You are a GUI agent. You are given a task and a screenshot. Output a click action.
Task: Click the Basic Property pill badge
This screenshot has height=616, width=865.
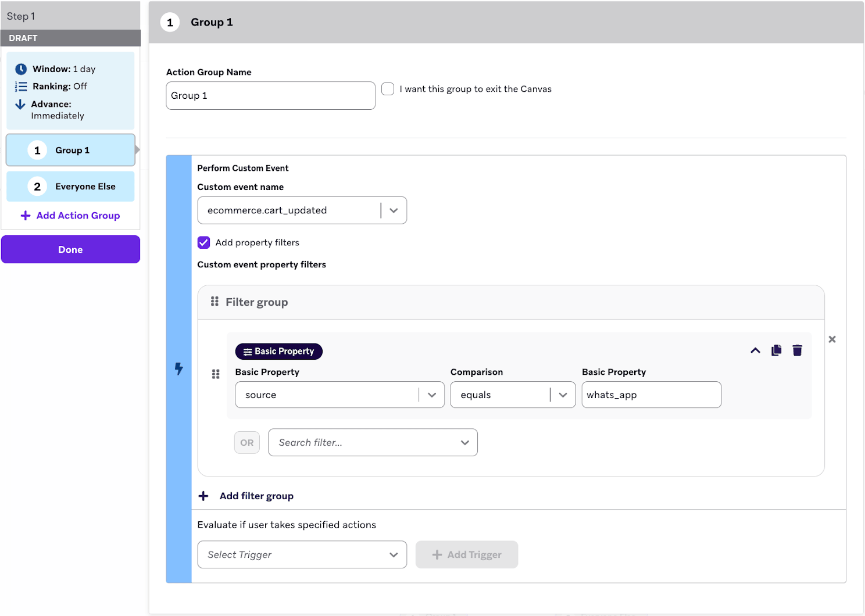coord(278,351)
